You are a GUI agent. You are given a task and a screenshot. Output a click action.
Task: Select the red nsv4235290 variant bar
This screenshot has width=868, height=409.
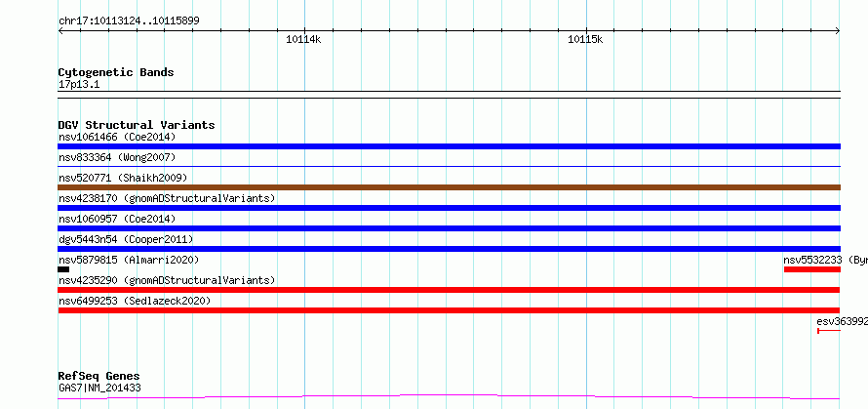(449, 290)
